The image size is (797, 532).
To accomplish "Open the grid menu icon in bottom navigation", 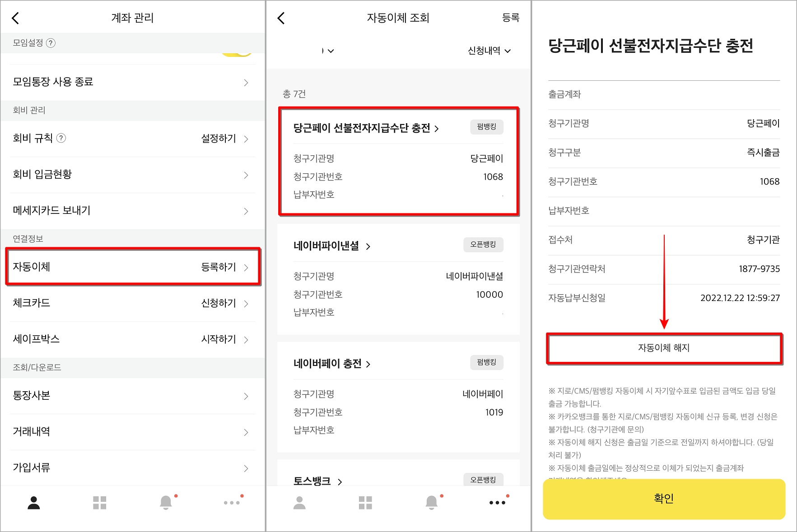I will [x=99, y=502].
